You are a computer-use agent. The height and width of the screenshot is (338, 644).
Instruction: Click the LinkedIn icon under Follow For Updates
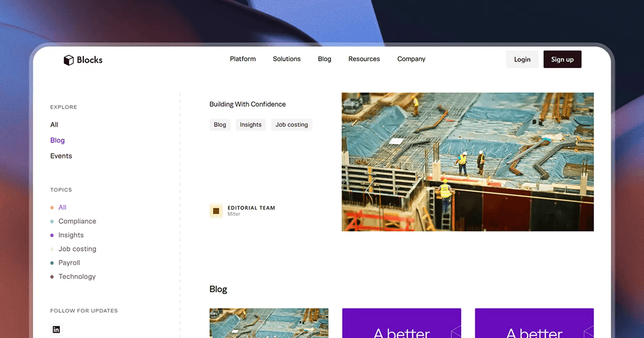(56, 329)
